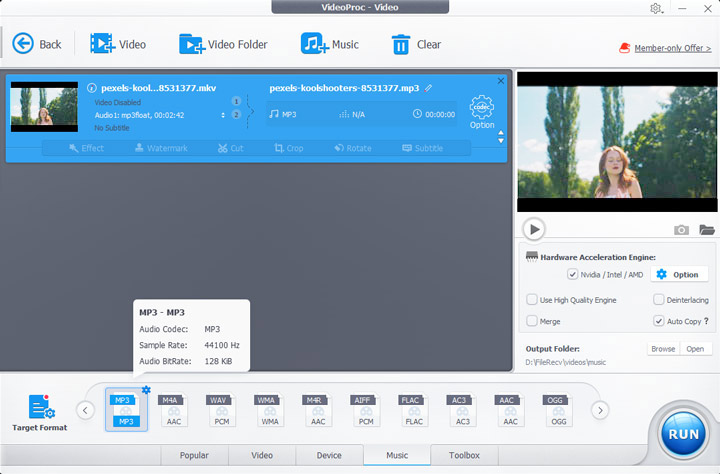Viewport: 720px width, 474px height.
Task: Expand the audio track selector arrows
Action: pyautogui.click(x=223, y=115)
